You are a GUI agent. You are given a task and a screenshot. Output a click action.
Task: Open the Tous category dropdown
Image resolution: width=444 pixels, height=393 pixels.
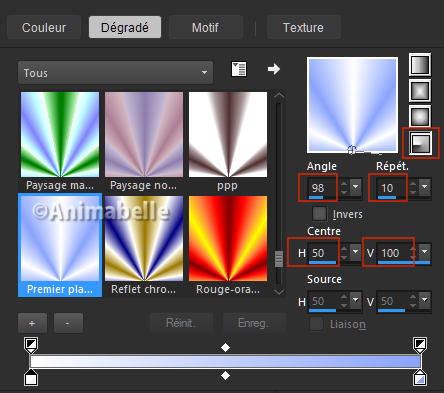(x=115, y=72)
